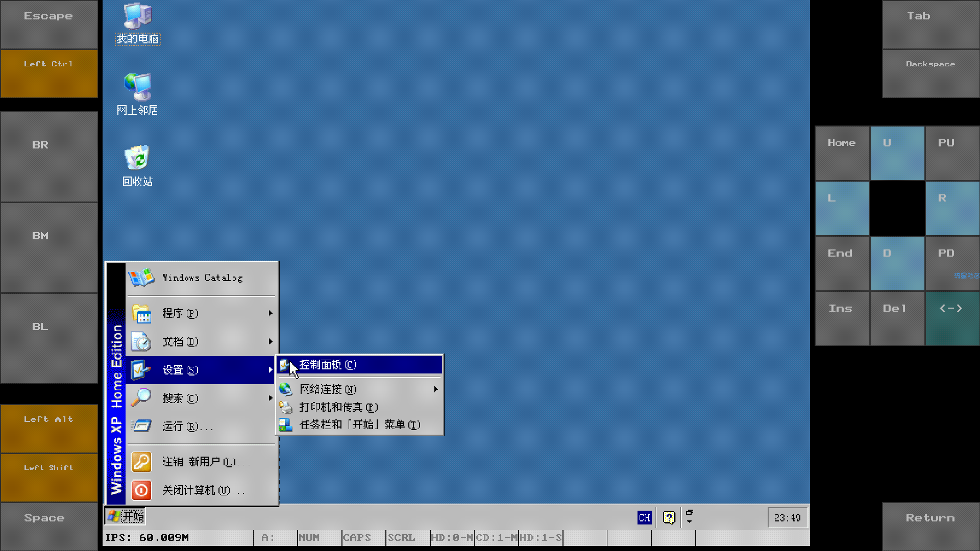Image resolution: width=980 pixels, height=551 pixels.
Task: Select the 网上邻居 desktop icon
Action: [137, 95]
